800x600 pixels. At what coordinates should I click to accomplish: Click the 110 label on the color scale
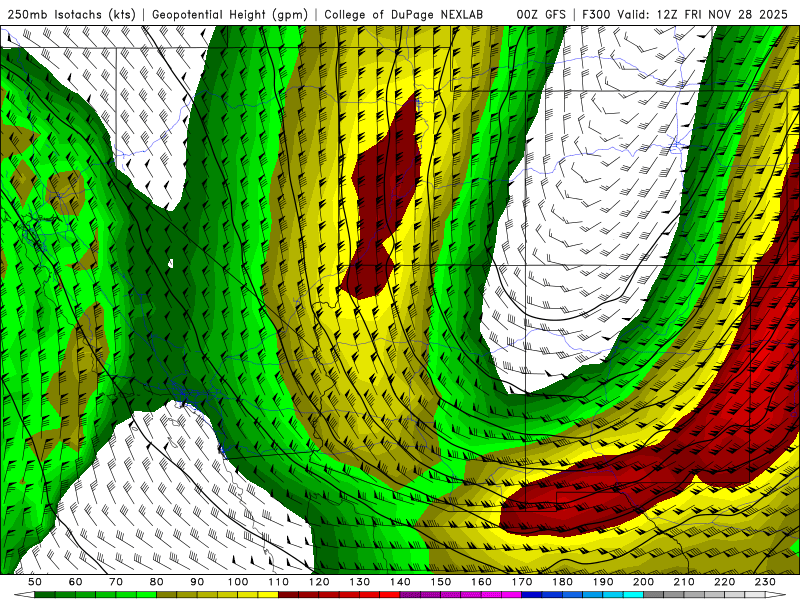(x=279, y=582)
